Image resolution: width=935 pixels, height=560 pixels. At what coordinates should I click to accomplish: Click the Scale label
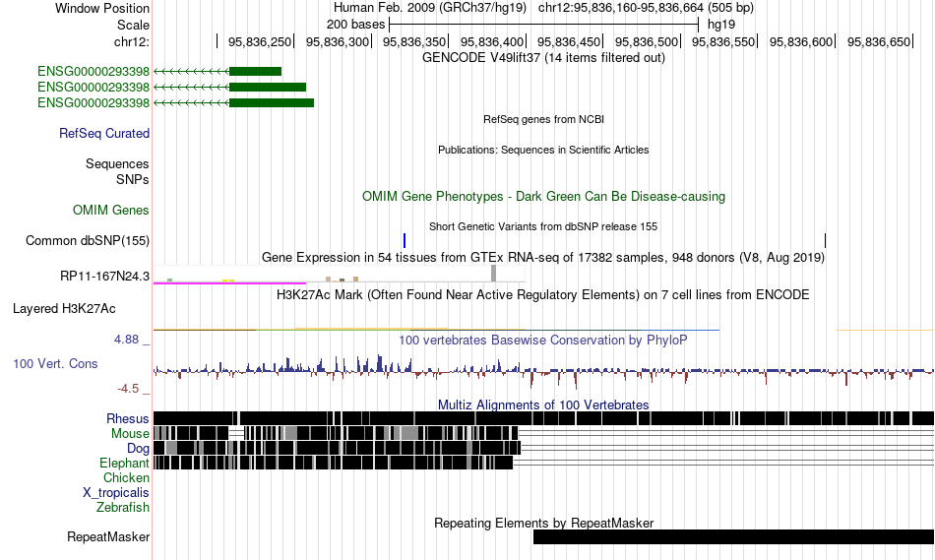133,25
